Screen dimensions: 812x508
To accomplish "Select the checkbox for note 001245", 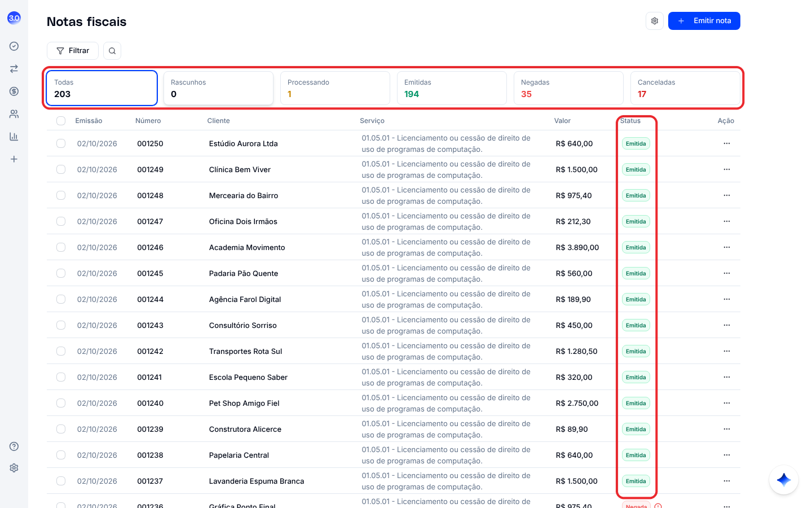I will click(x=61, y=273).
